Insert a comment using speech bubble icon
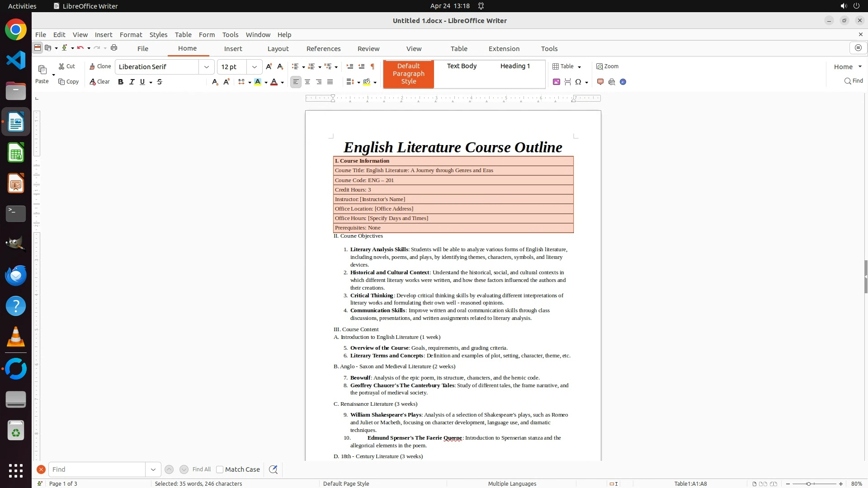 (x=600, y=82)
